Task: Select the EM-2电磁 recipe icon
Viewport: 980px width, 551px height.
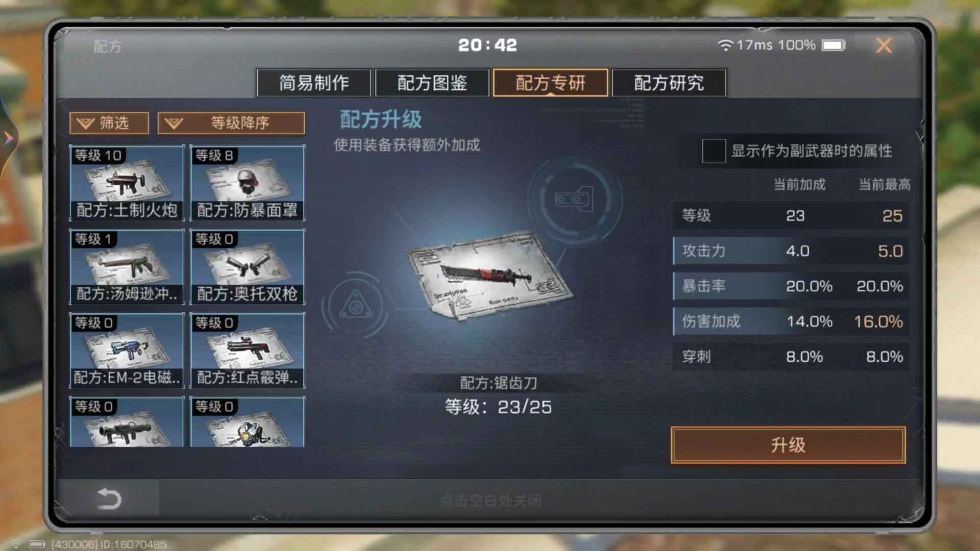Action: coord(127,350)
